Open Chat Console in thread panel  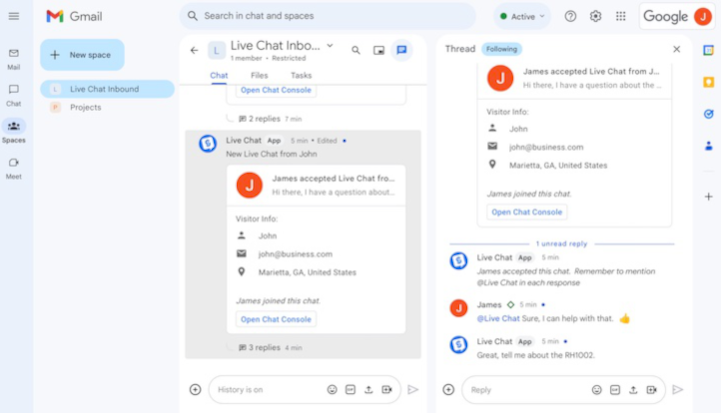(x=527, y=212)
